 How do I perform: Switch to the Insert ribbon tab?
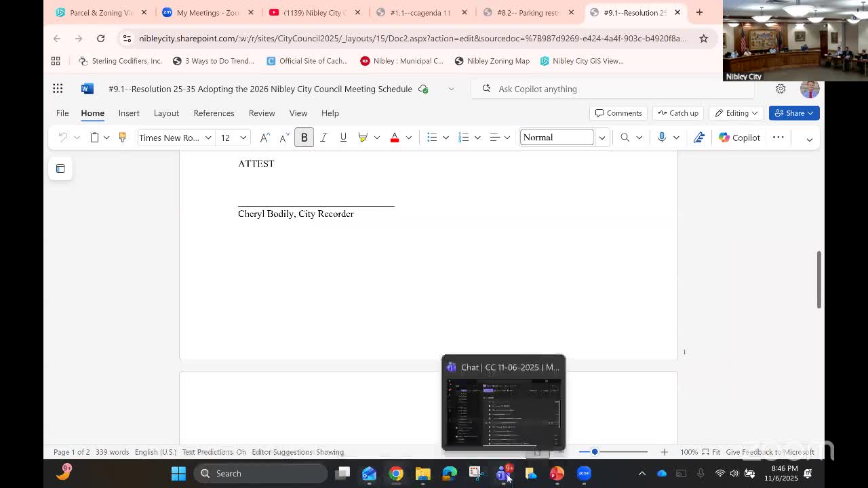[x=129, y=113]
